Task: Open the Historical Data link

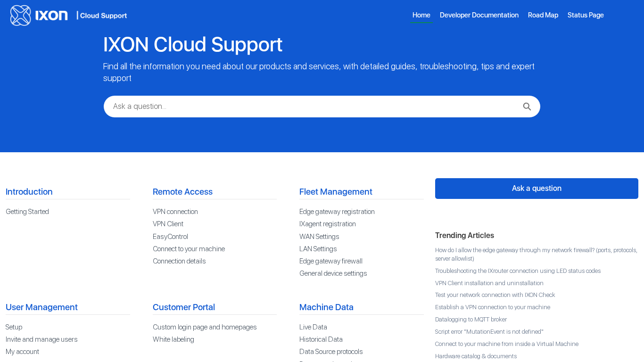Action: [x=321, y=339]
